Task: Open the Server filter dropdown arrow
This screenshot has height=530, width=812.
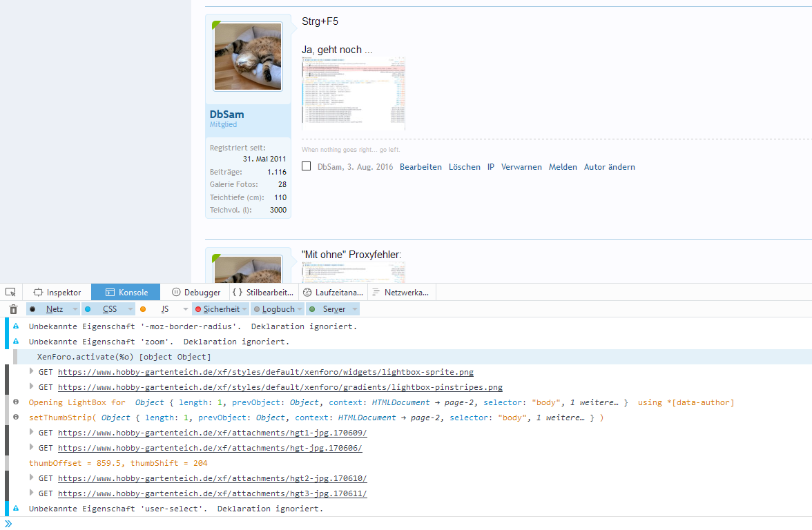Action: (x=355, y=309)
